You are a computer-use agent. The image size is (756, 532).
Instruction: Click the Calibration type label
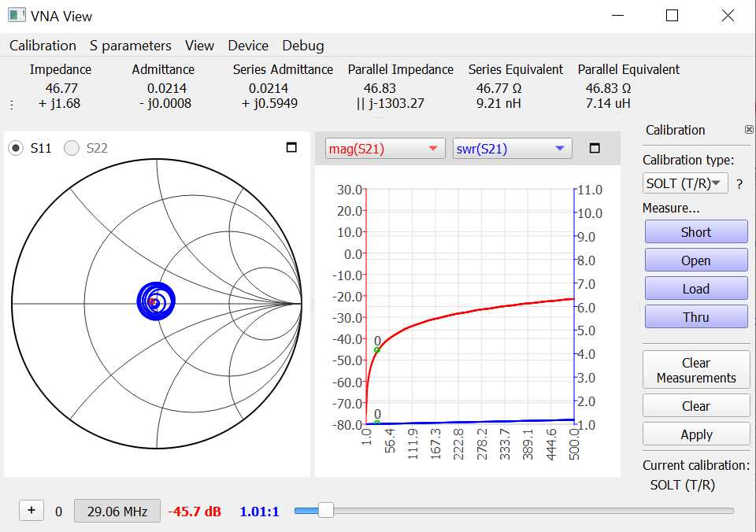pos(688,160)
